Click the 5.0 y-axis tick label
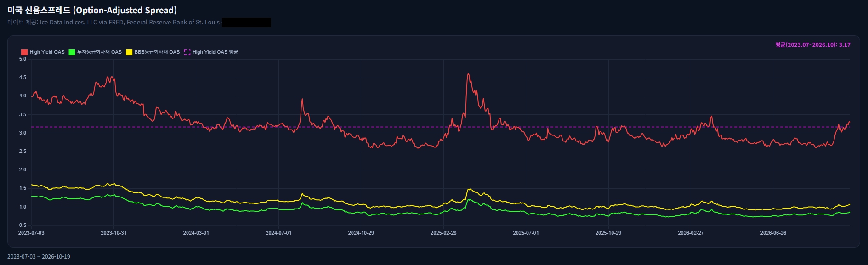Image resolution: width=868 pixels, height=265 pixels. click(23, 59)
